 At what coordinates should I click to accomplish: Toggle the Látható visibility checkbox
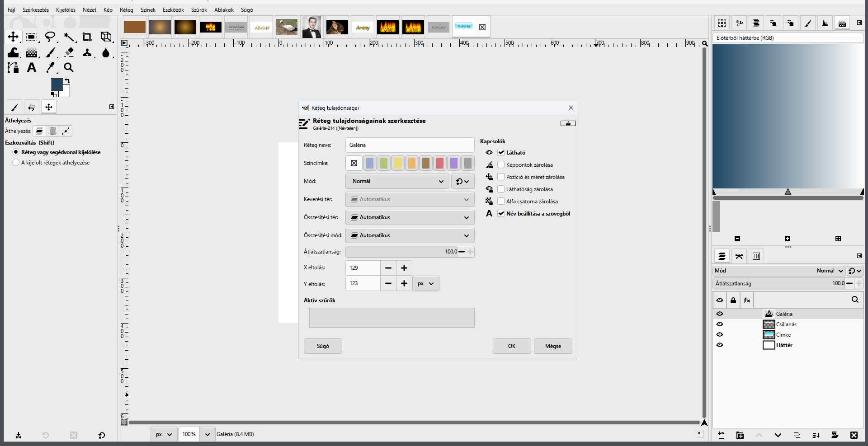tap(501, 153)
